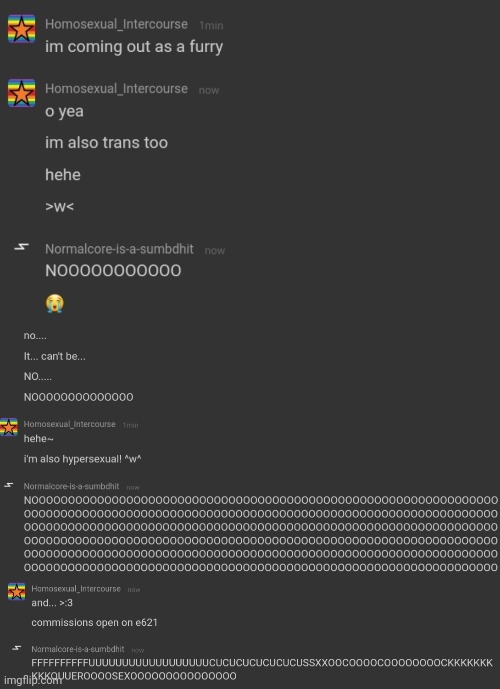Click lightning avatar beside the FFFFUUUU message
Image resolution: width=500 pixels, height=689 pixels.
pyautogui.click(x=17, y=648)
